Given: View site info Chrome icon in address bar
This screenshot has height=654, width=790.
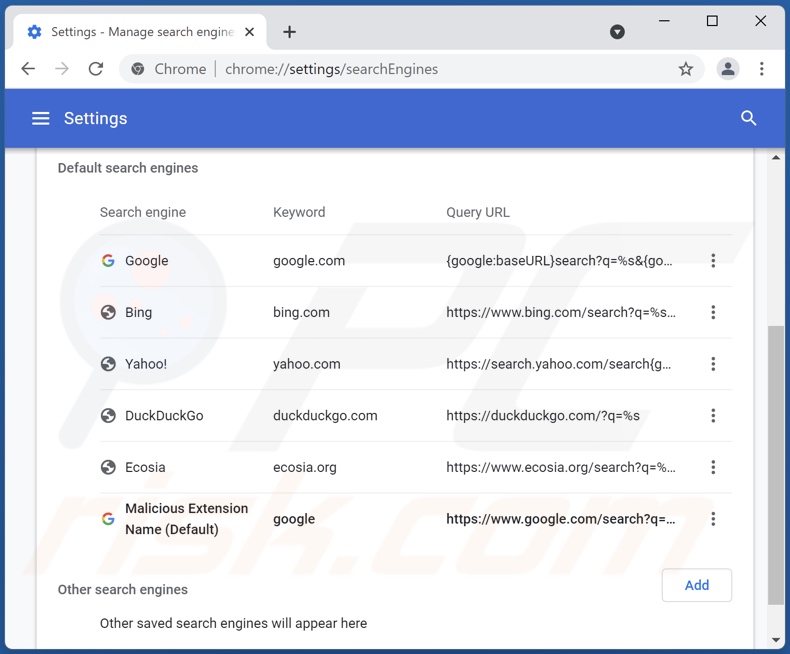Looking at the screenshot, I should point(138,69).
